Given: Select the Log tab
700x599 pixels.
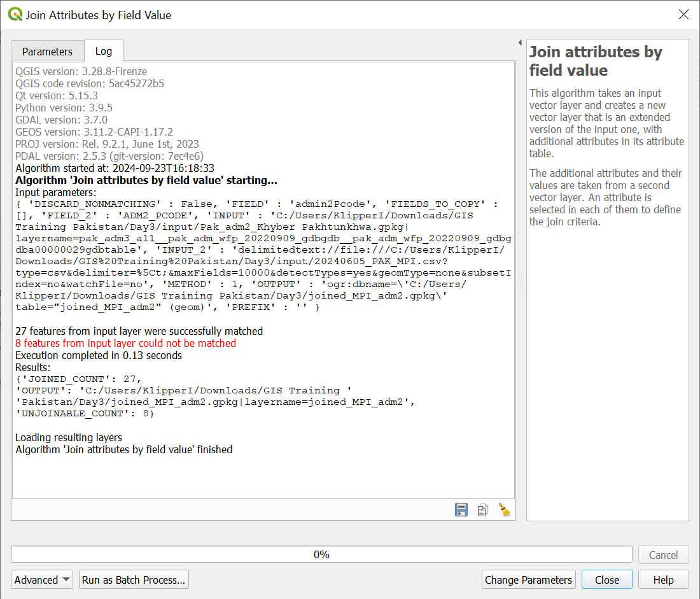Looking at the screenshot, I should click(x=103, y=52).
